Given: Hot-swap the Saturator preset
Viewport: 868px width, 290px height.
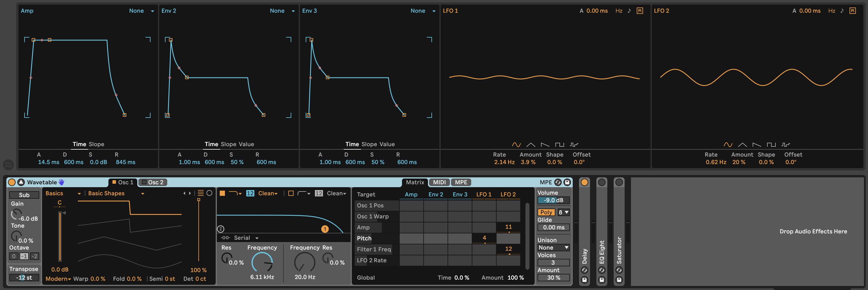Looking at the screenshot, I should tap(619, 270).
